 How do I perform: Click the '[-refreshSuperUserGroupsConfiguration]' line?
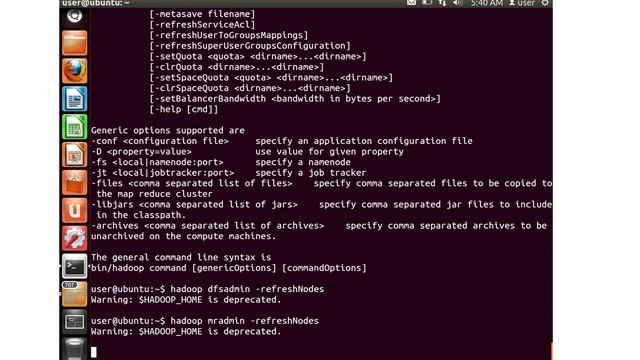[250, 46]
